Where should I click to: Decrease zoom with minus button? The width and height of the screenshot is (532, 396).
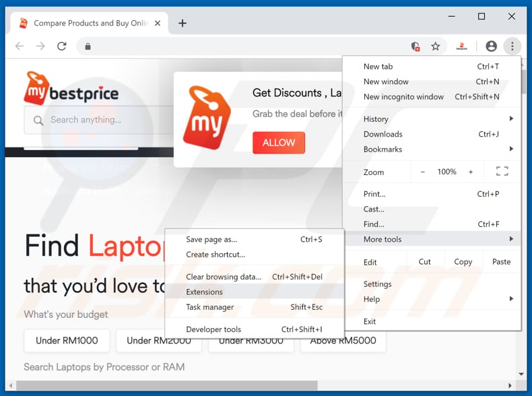tap(423, 172)
